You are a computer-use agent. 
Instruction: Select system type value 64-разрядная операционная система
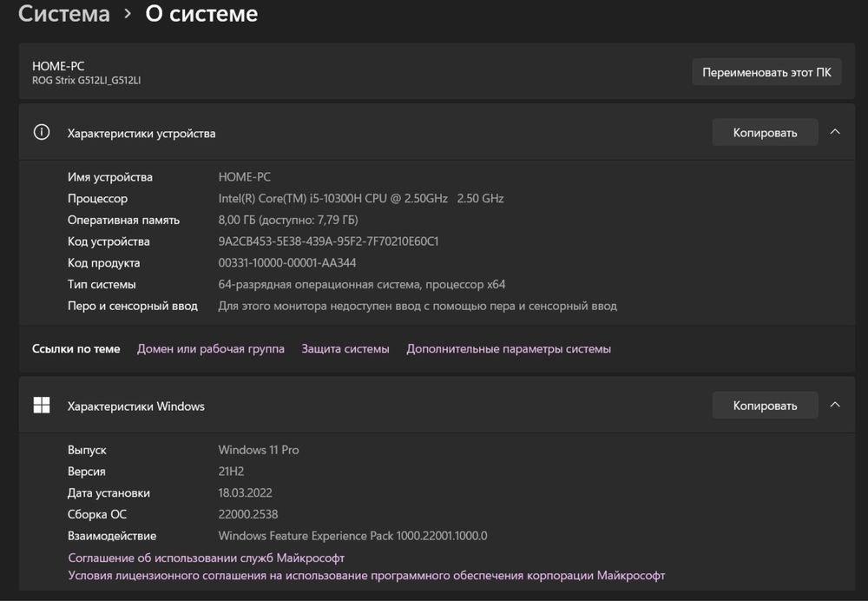click(361, 285)
